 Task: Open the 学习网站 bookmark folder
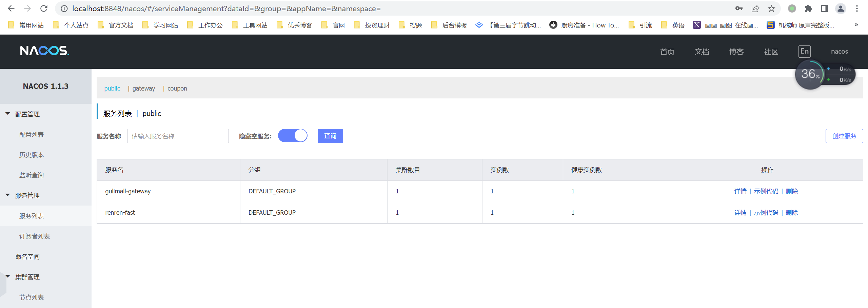[160, 25]
